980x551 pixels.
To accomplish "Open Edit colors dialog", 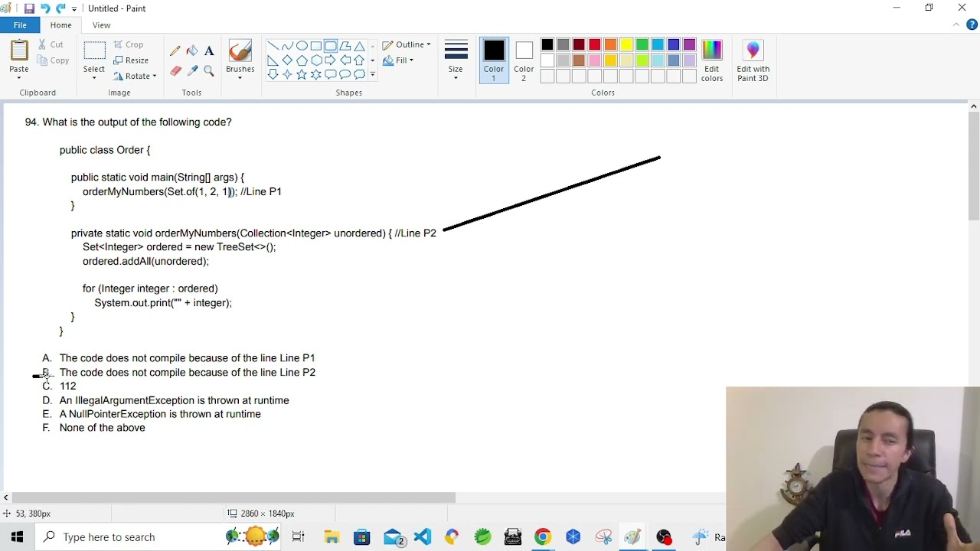I will tap(712, 60).
